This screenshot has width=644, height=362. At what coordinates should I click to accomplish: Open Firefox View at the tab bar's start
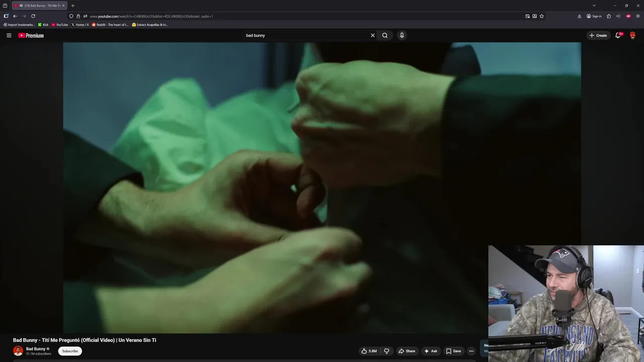5,6
